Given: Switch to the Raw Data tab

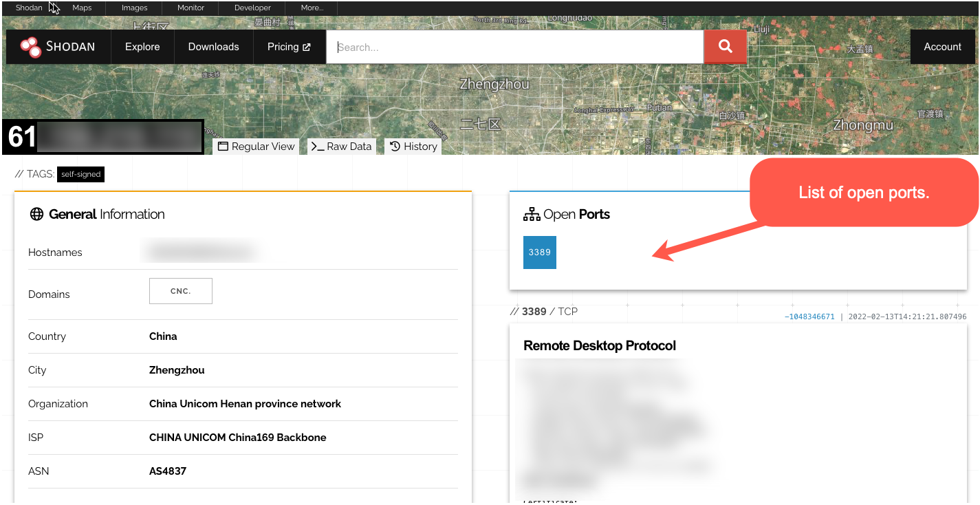Looking at the screenshot, I should pyautogui.click(x=341, y=146).
